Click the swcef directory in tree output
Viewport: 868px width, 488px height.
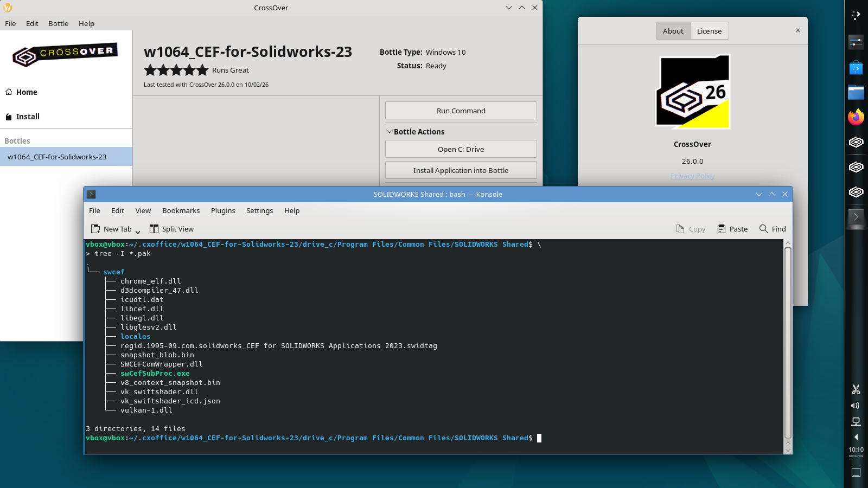point(114,272)
